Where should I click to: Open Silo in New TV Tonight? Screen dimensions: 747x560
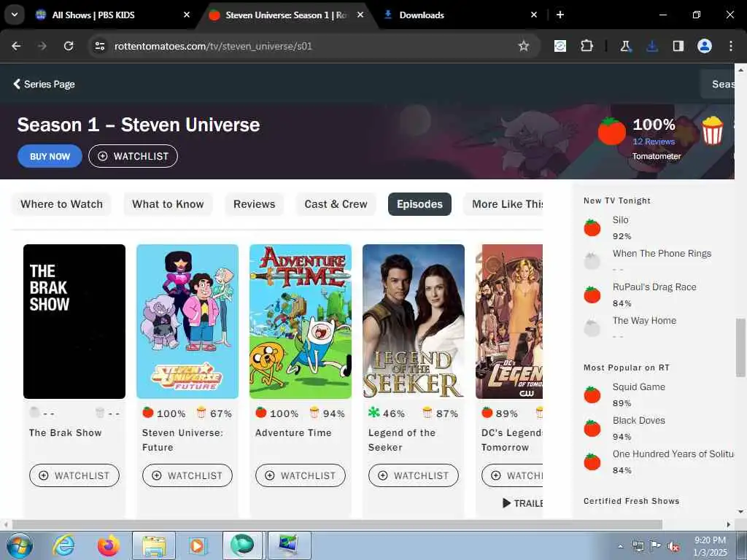tap(620, 220)
